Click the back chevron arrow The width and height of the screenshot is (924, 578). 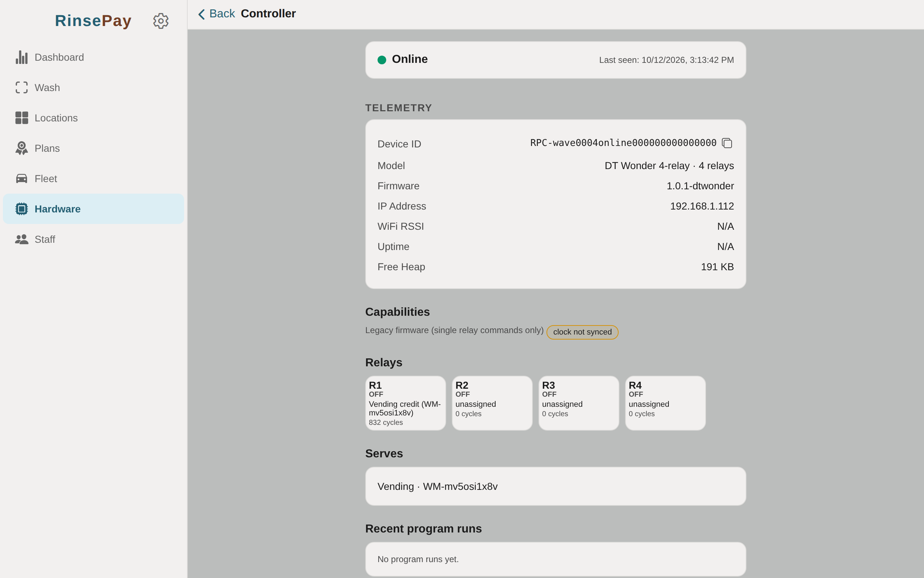[202, 14]
